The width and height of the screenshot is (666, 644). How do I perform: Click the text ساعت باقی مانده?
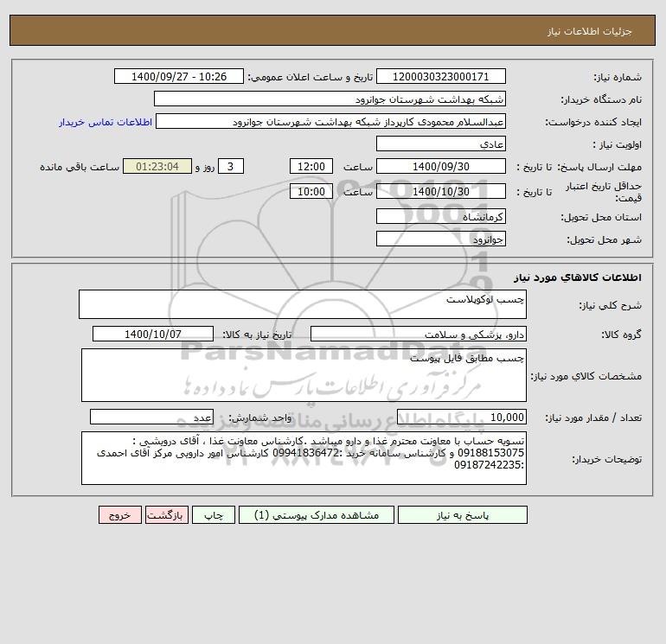point(80,167)
